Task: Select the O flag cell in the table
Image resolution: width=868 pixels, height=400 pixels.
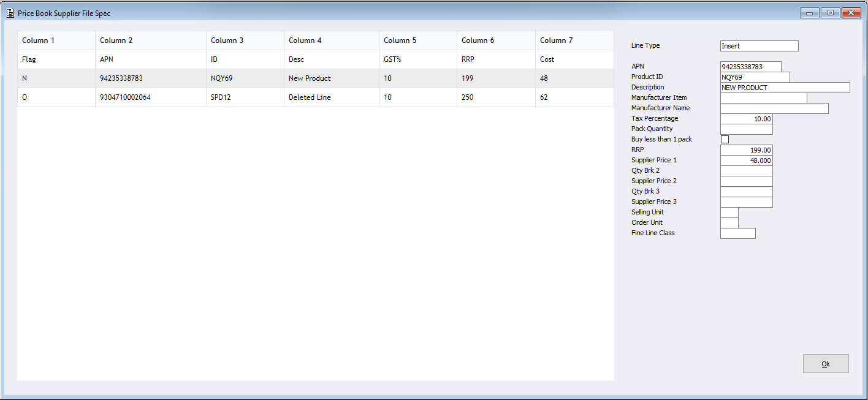Action: point(56,97)
